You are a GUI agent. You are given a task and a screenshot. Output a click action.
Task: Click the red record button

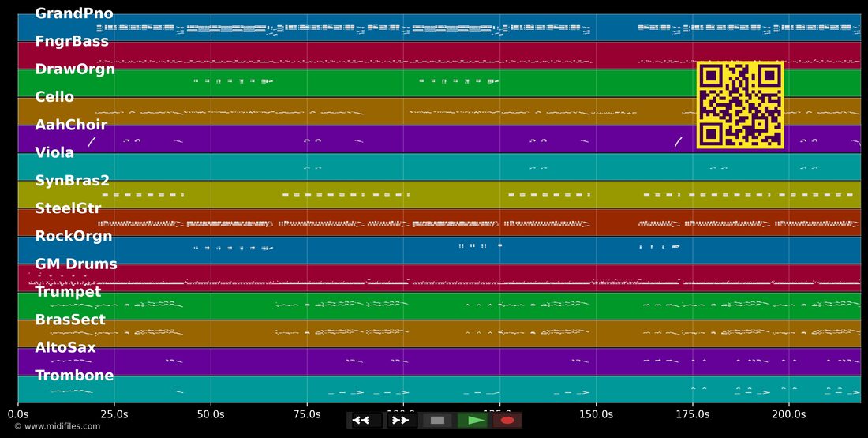click(507, 421)
